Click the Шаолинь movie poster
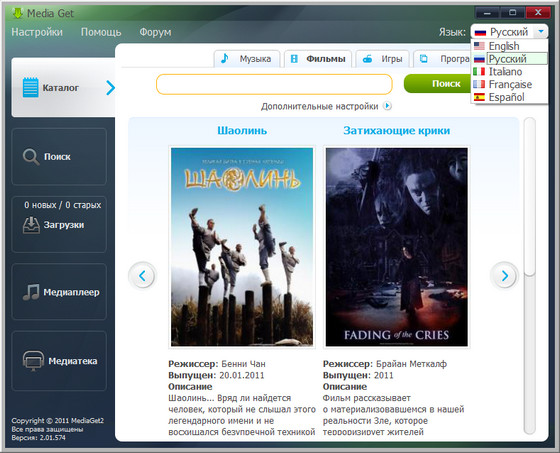This screenshot has height=453, width=560. click(x=242, y=247)
